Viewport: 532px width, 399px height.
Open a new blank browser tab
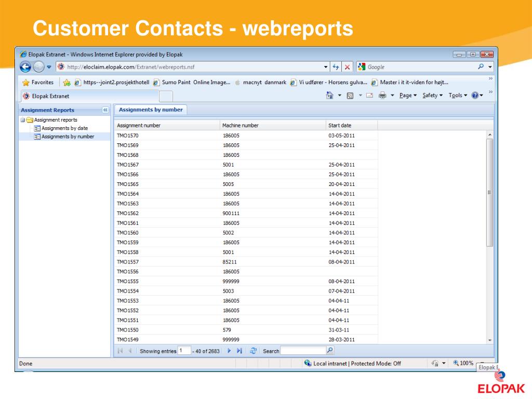click(x=166, y=96)
